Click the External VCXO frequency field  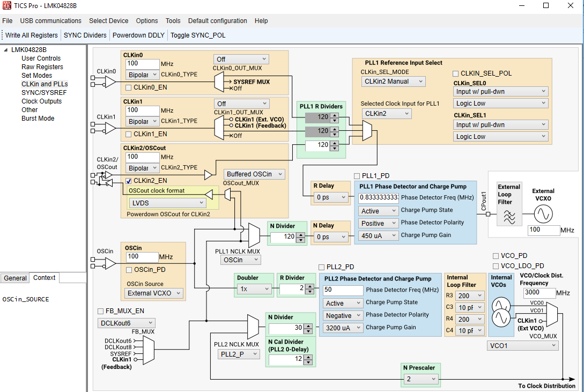543,230
